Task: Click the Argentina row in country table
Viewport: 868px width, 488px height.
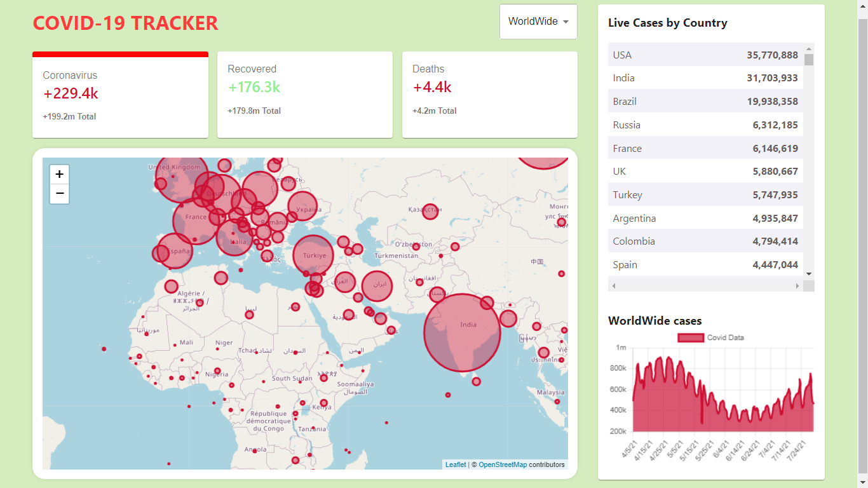Action: click(705, 218)
